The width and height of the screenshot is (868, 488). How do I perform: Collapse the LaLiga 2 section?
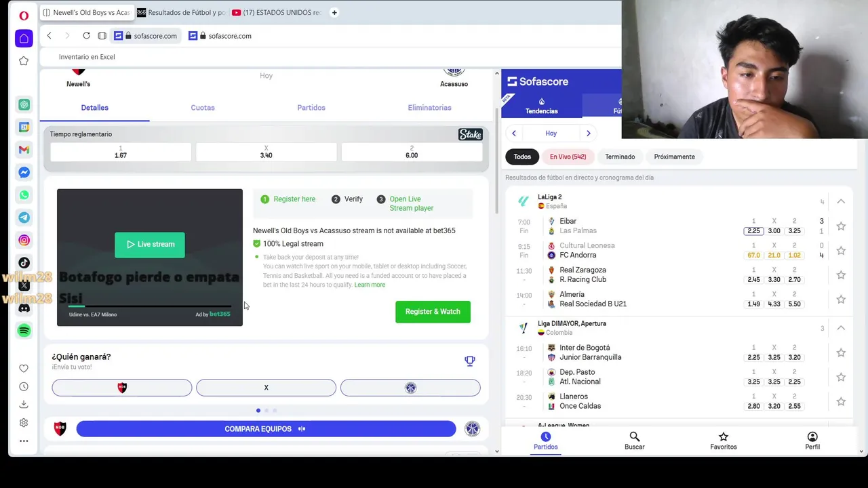[841, 201]
